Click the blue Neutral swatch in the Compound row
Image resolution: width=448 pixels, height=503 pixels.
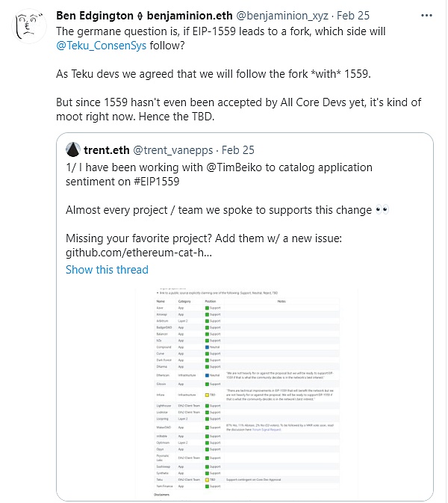(x=207, y=347)
